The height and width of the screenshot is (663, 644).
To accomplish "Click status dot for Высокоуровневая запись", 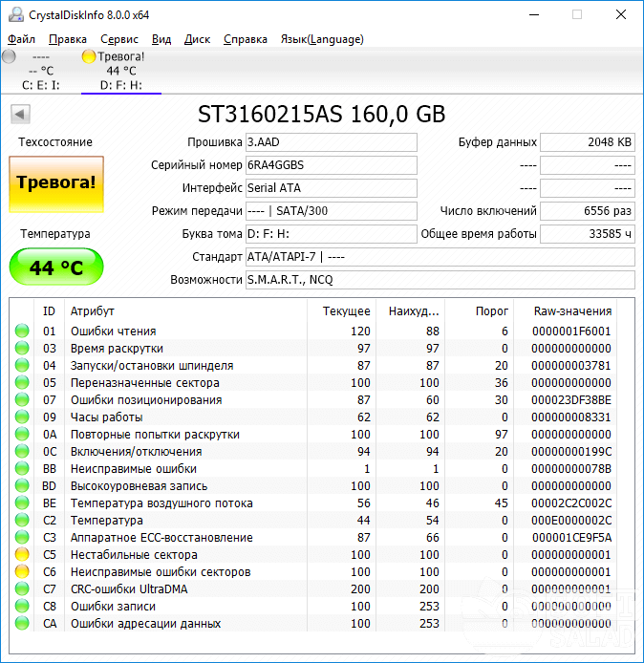I will click(22, 485).
